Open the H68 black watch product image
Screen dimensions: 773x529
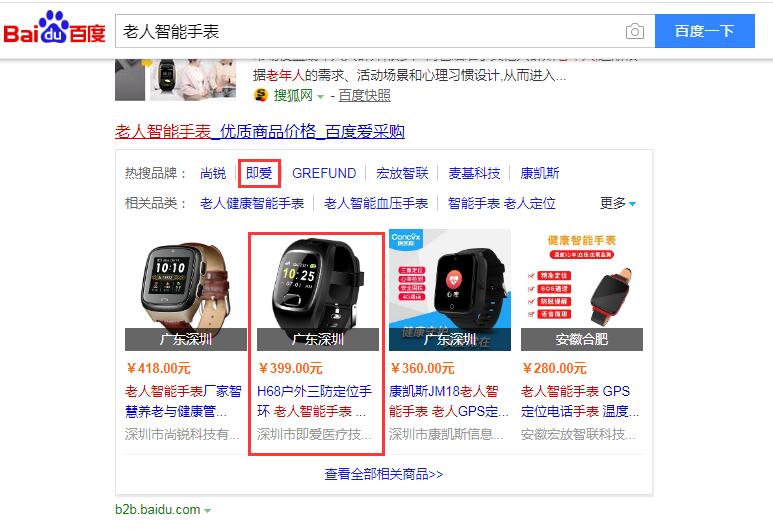[x=318, y=292]
